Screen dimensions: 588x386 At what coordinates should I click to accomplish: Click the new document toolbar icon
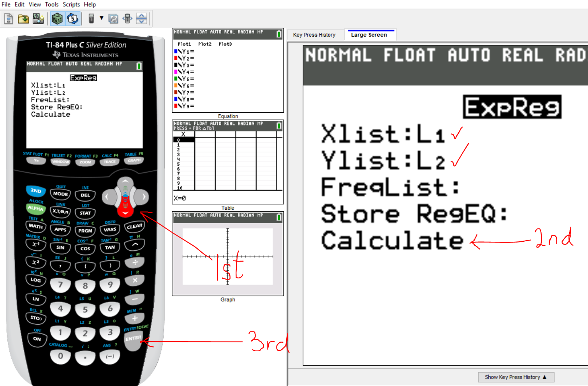click(x=9, y=19)
